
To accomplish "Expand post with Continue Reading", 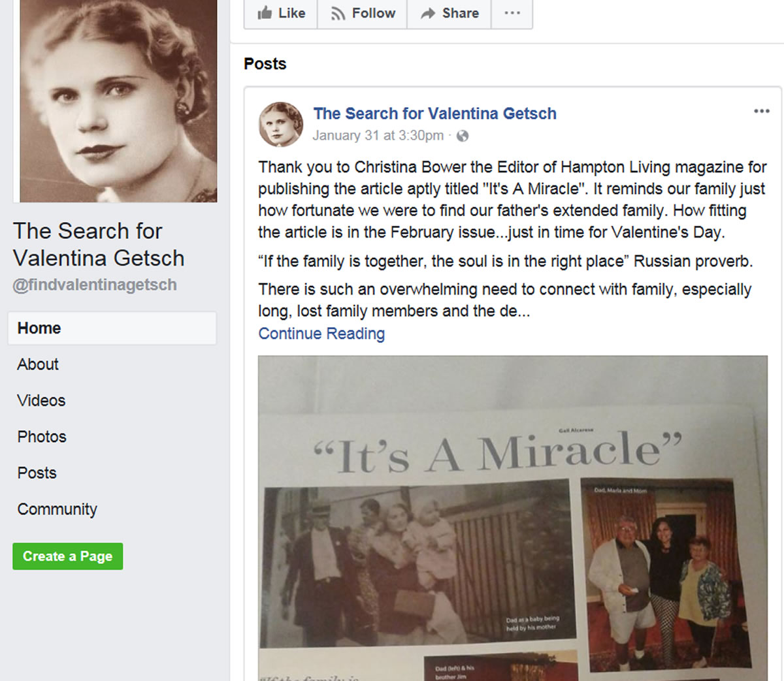I will click(x=321, y=334).
